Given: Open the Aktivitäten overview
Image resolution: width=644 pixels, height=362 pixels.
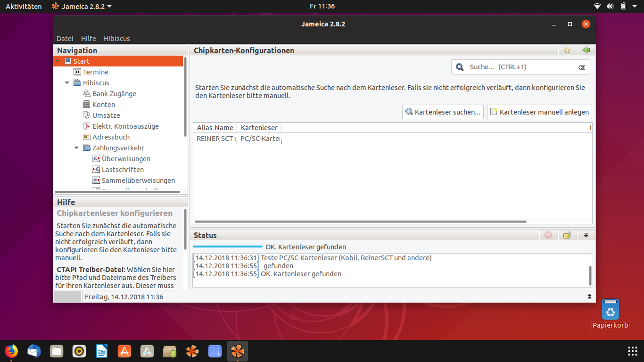Looking at the screenshot, I should 24,6.
